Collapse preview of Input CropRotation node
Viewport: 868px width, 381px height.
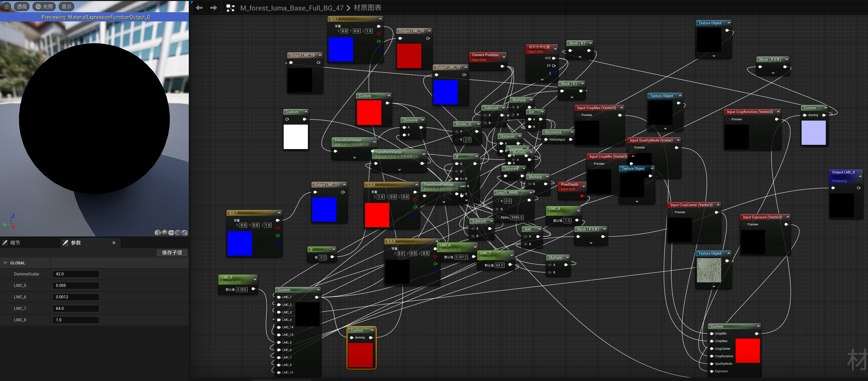click(x=778, y=112)
